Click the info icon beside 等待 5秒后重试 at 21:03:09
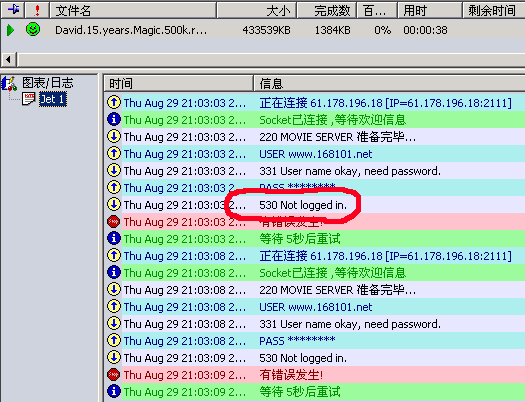This screenshot has height=402, width=525. [114, 391]
